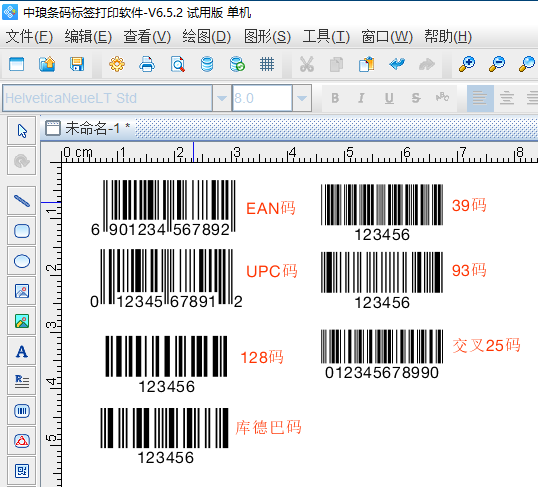
Task: Click the 93码 red label text
Action: tap(469, 270)
